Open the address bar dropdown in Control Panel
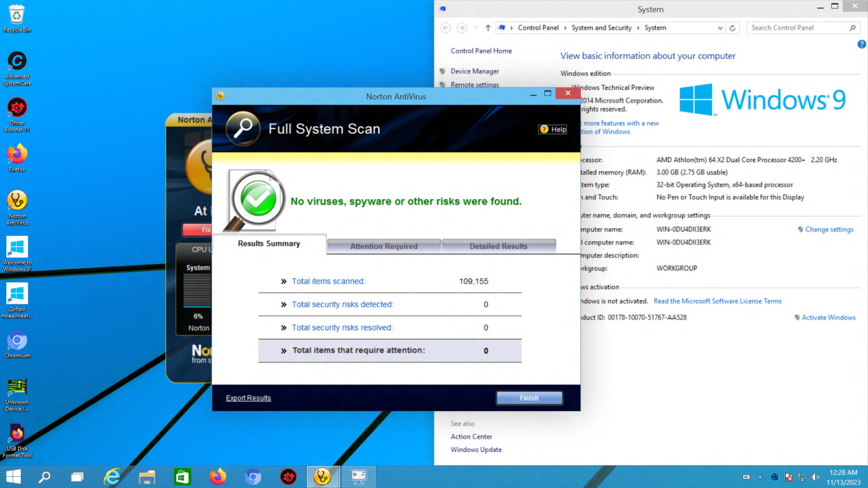Image resolution: width=868 pixels, height=488 pixels. pos(720,28)
